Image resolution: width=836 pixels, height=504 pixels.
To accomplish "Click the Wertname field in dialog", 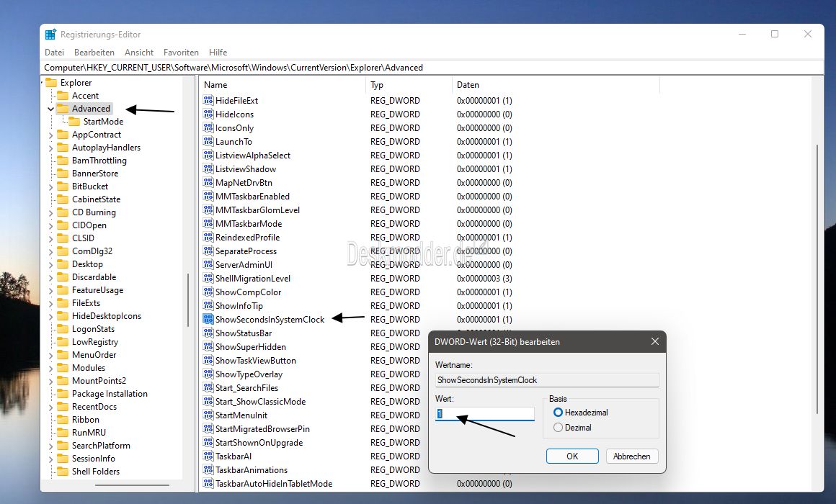I will point(547,380).
